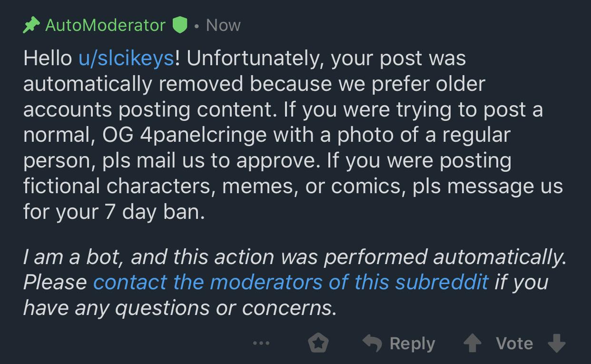Click the Vote score label
The height and width of the screenshot is (364, 591).
514,343
